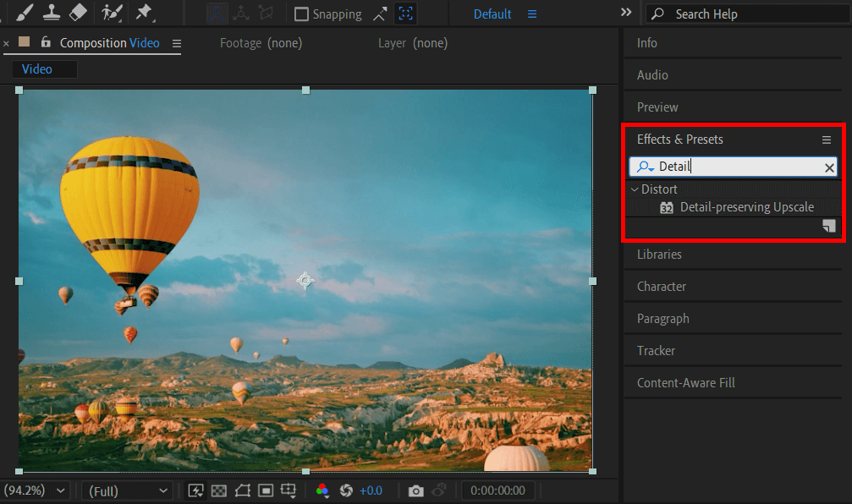Switch to the Default workspace
Image resolution: width=852 pixels, height=504 pixels.
(492, 14)
